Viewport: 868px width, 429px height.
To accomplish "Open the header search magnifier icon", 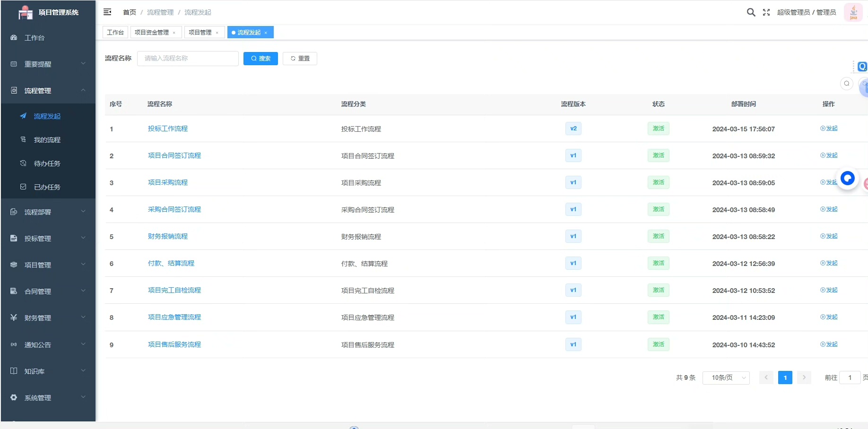I will (x=751, y=12).
